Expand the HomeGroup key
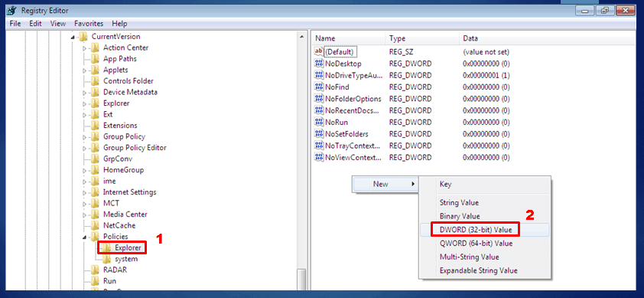The height and width of the screenshot is (298, 644). (x=85, y=170)
